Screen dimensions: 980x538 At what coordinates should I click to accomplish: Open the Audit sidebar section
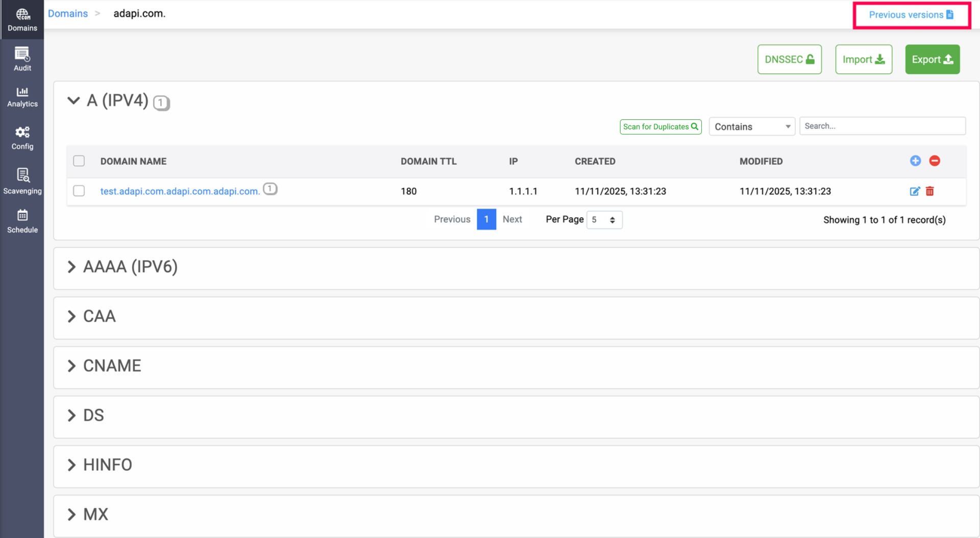pos(22,59)
